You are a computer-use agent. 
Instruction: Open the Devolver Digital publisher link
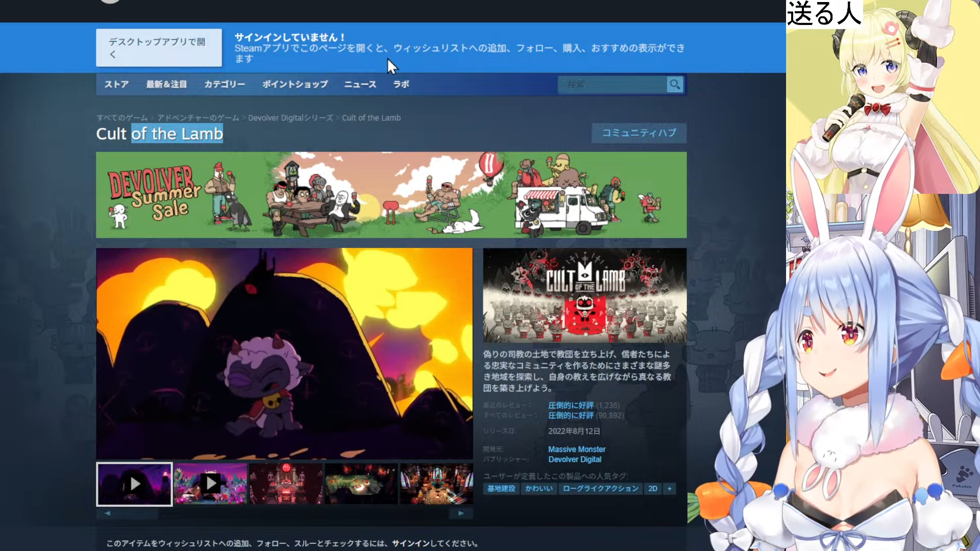pyautogui.click(x=575, y=459)
